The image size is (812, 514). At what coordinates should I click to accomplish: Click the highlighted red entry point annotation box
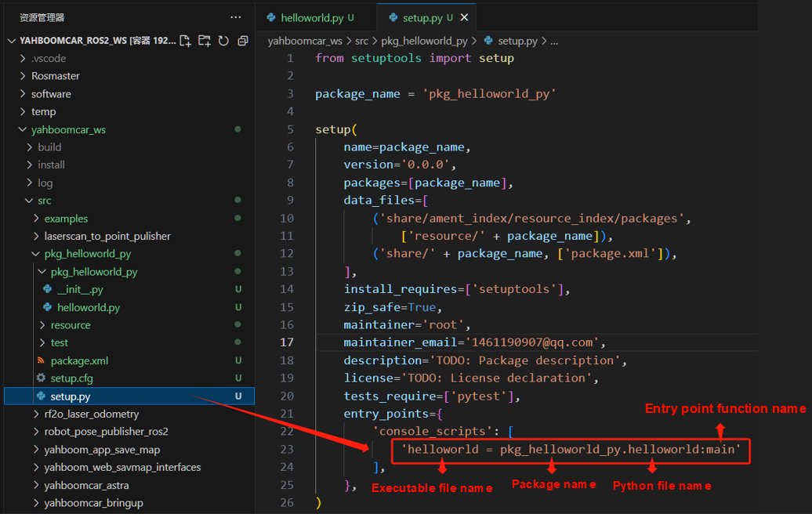coord(570,450)
